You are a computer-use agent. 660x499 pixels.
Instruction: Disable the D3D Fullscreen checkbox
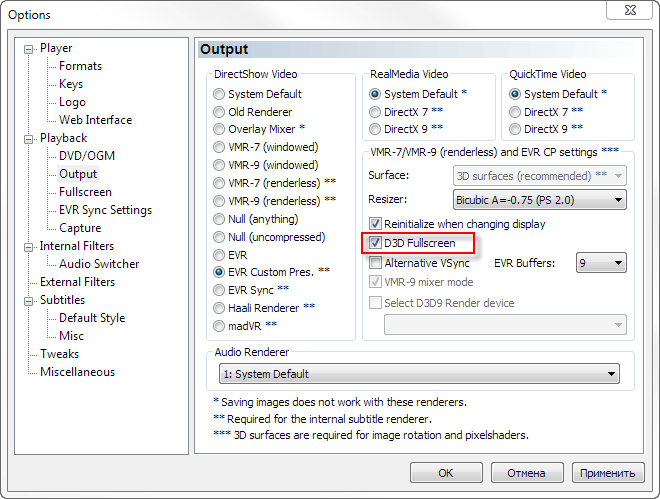(x=376, y=243)
